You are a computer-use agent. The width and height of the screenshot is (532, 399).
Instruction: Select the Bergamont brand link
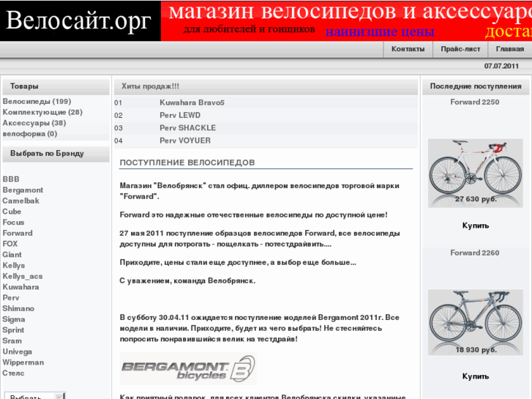click(23, 190)
